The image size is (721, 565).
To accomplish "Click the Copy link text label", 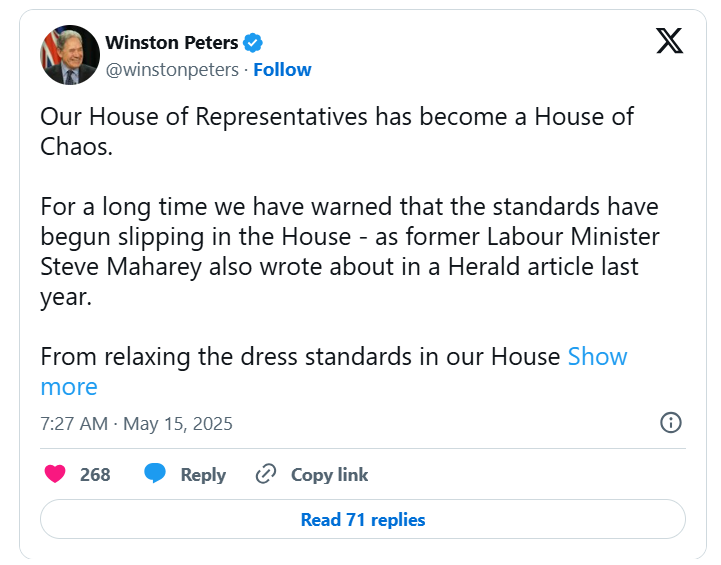I will 329,475.
